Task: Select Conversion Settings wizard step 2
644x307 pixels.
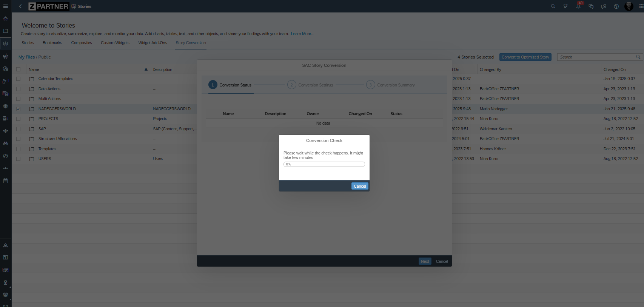Action: [291, 85]
